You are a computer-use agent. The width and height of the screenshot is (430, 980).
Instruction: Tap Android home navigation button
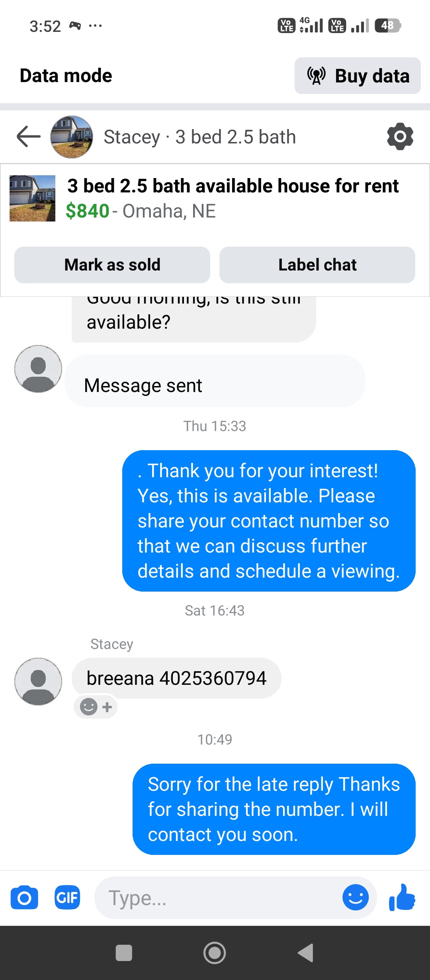[x=215, y=953]
